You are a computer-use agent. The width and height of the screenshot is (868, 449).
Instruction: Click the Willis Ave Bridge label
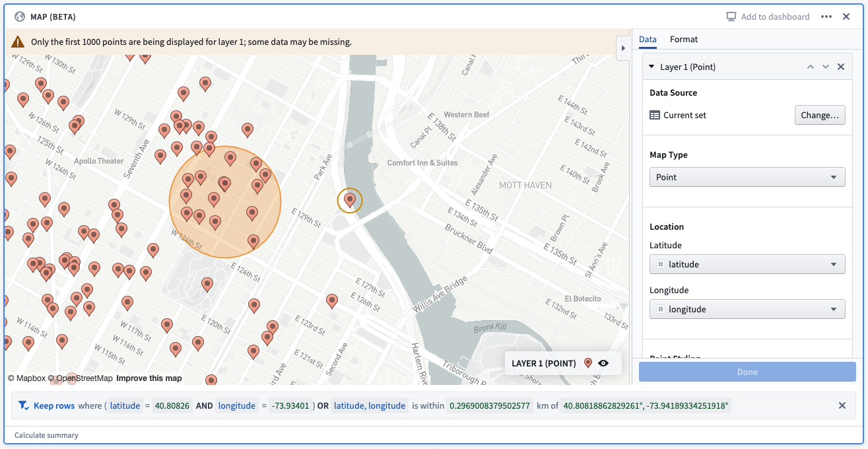440,295
